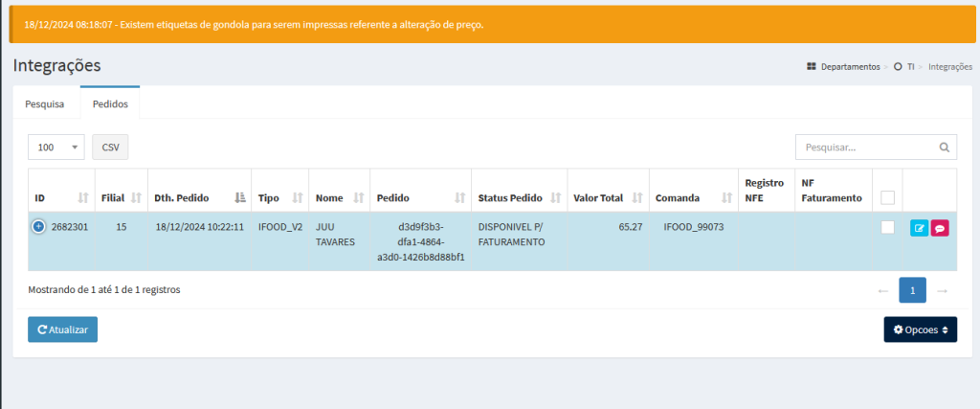Viewport: 980px width, 409px height.
Task: Open Departamentos breadcrumb link
Action: 844,66
